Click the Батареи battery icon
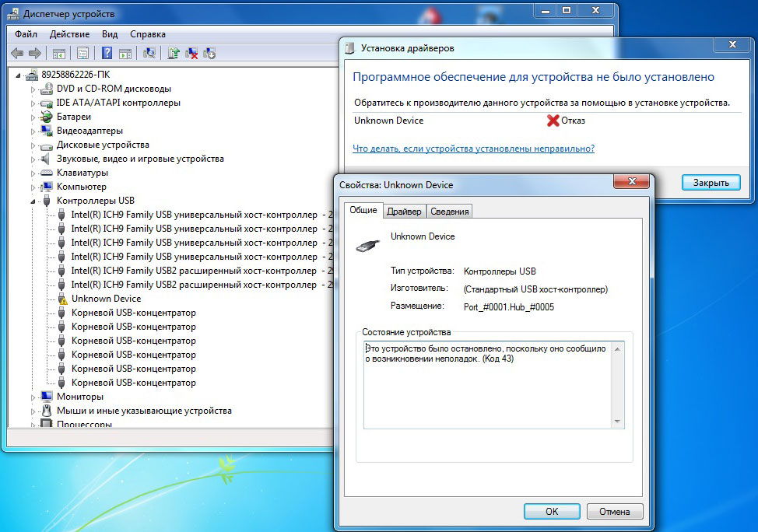 coord(47,117)
